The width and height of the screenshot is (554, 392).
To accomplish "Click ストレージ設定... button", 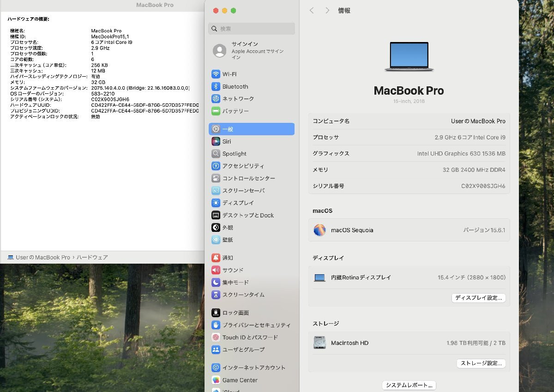I will point(481,363).
